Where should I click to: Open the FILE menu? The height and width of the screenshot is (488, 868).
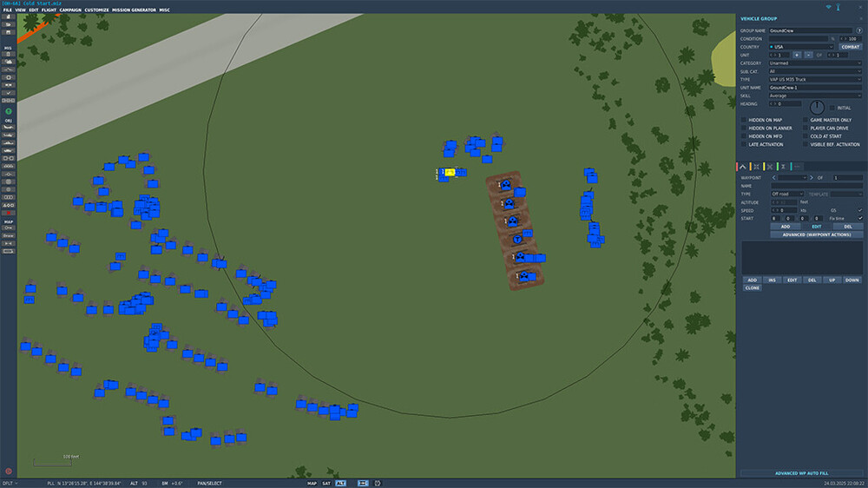pyautogui.click(x=7, y=10)
